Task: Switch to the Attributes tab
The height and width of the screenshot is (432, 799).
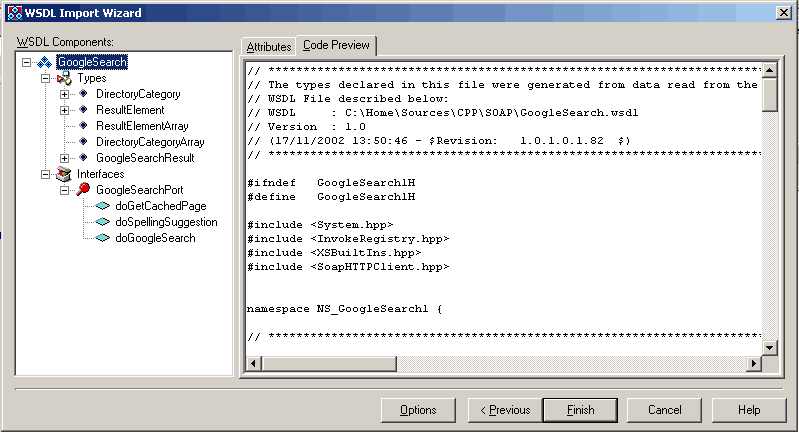Action: [x=268, y=47]
